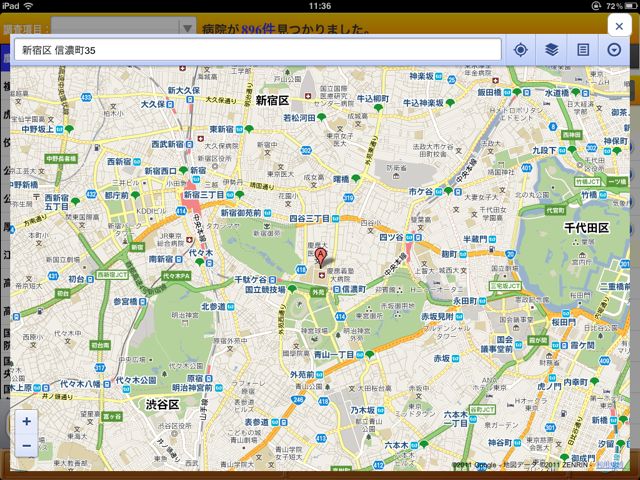This screenshot has height=480, width=640.
Task: Zoom out with the minus button
Action: (x=27, y=445)
